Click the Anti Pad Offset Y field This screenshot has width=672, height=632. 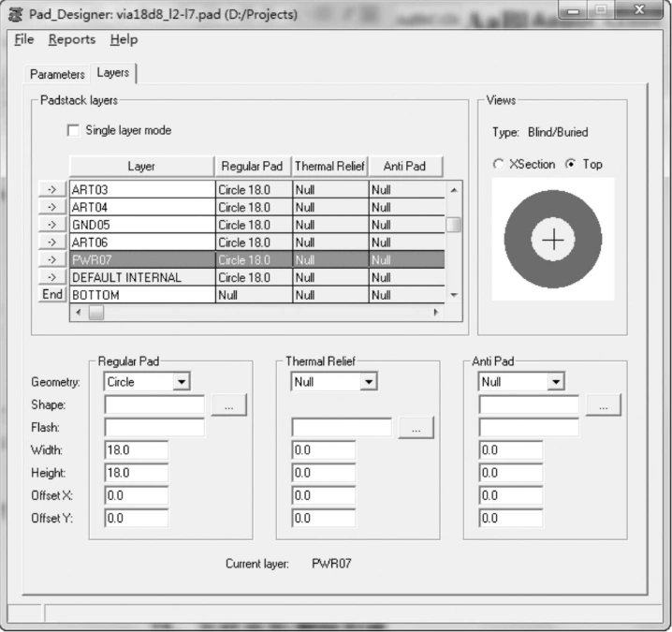click(510, 518)
